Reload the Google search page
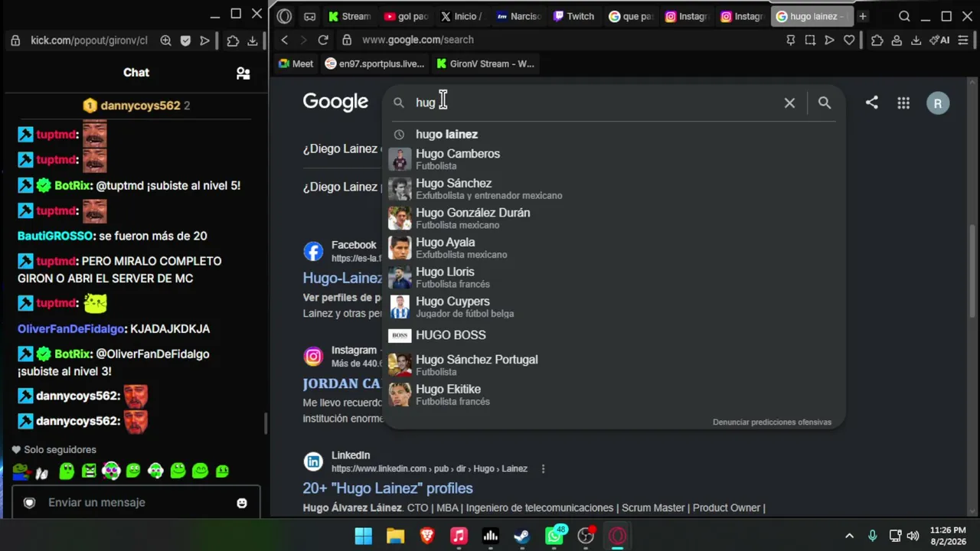 (323, 40)
